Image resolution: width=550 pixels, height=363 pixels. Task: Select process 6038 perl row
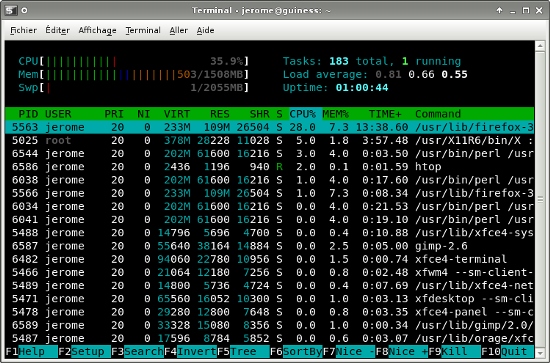[x=269, y=180]
